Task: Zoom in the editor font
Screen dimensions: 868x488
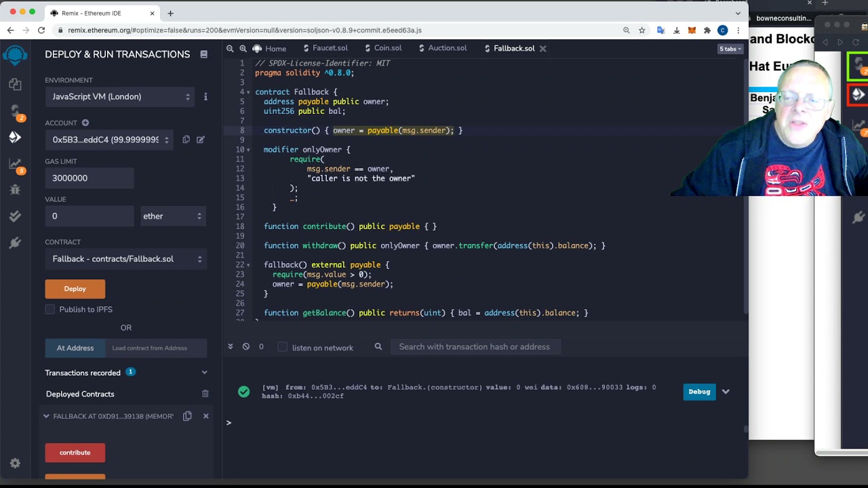Action: pos(243,49)
